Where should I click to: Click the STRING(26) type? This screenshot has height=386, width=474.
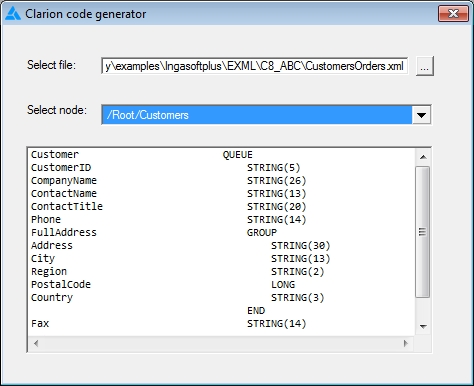point(277,181)
